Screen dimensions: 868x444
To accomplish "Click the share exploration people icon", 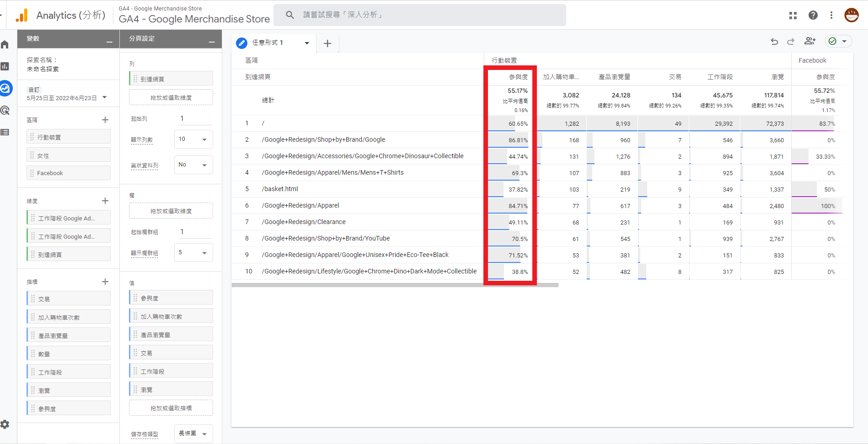I will pos(810,41).
